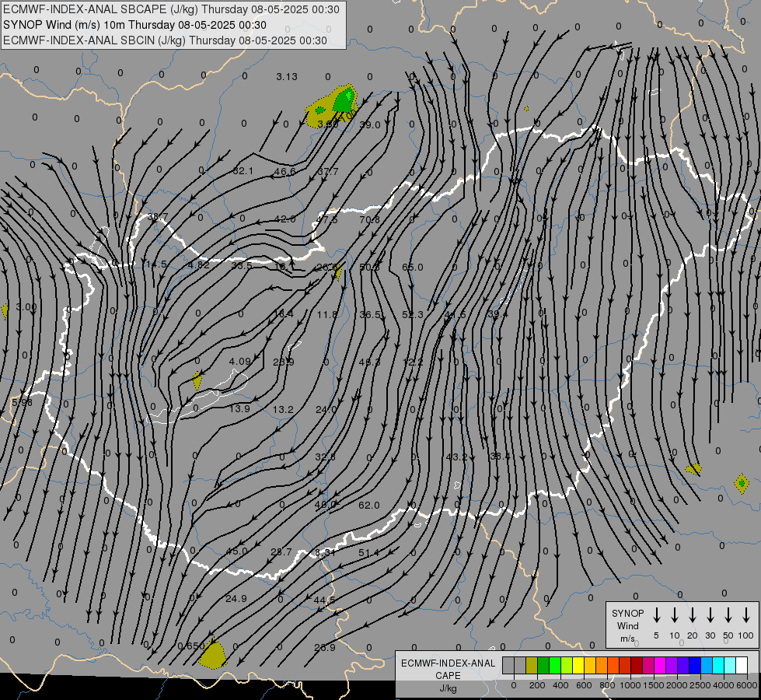
Task: Select the white swatch before 6000
Action: 741,665
